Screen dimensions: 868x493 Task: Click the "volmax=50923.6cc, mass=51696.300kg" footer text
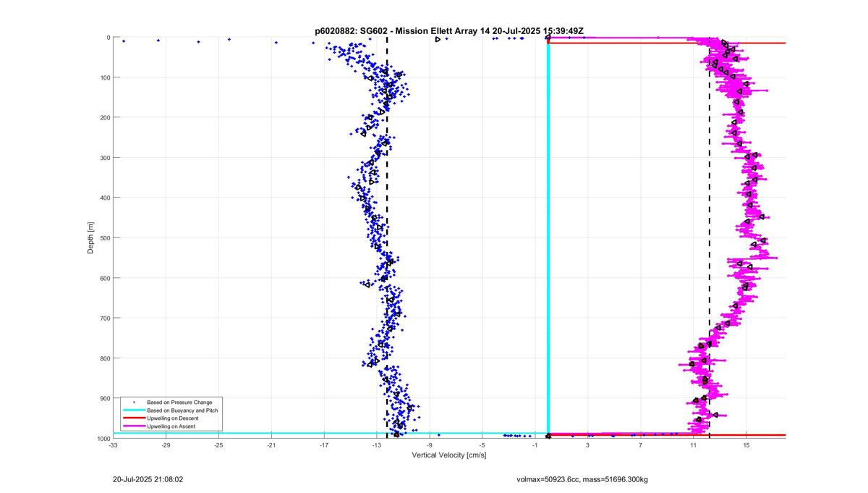point(582,479)
